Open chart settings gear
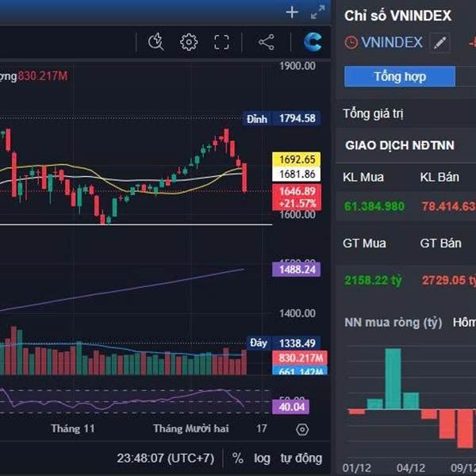 coord(189,42)
